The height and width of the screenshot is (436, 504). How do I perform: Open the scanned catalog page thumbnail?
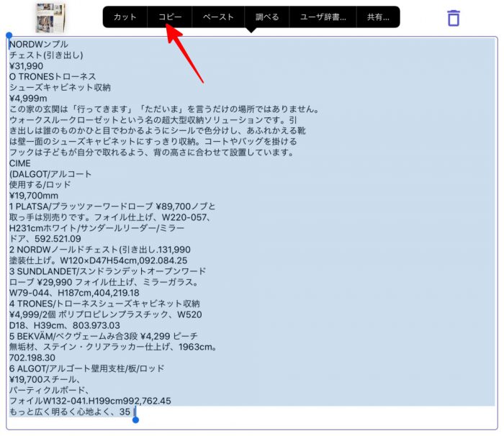tap(50, 18)
